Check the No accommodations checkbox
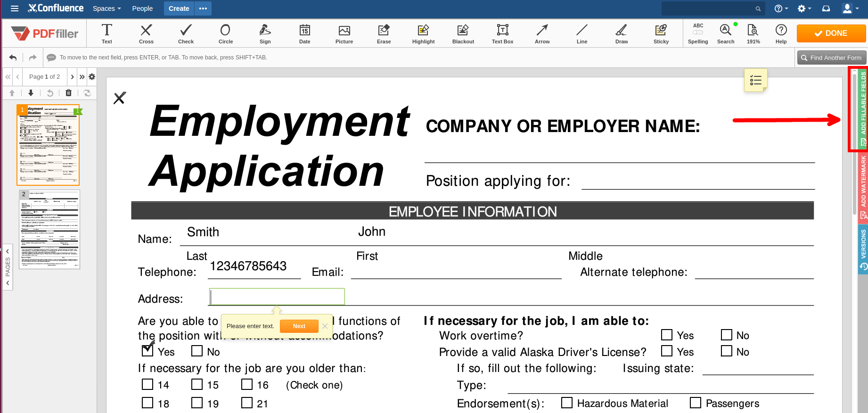 pyautogui.click(x=197, y=351)
